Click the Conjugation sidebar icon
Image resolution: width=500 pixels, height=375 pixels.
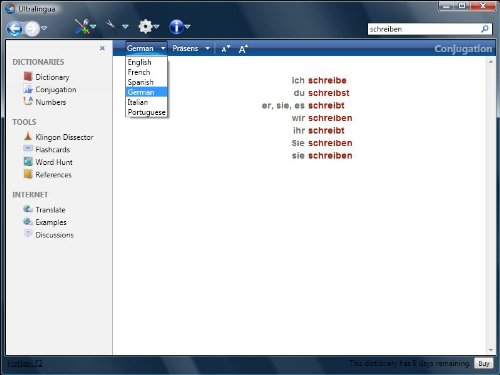click(x=28, y=89)
